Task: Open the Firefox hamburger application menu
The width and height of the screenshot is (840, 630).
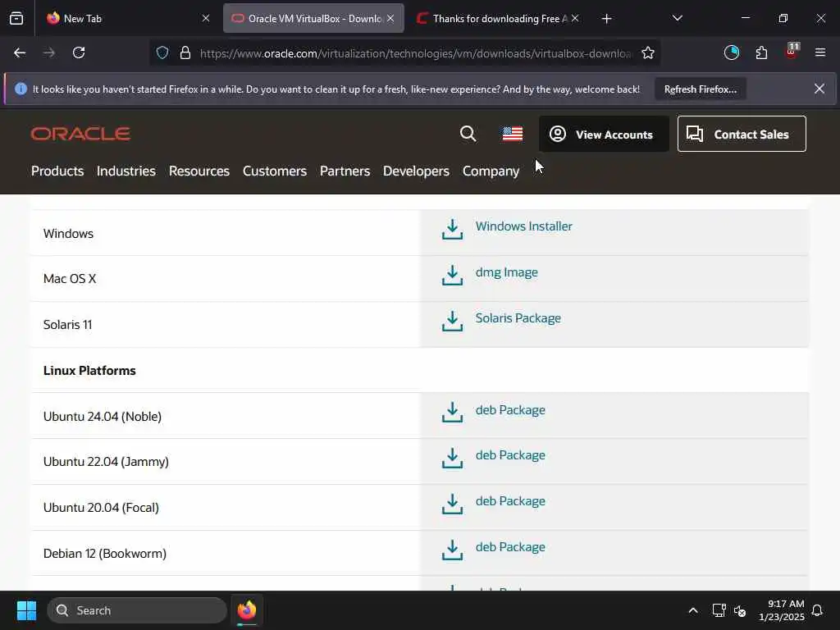Action: (820, 52)
